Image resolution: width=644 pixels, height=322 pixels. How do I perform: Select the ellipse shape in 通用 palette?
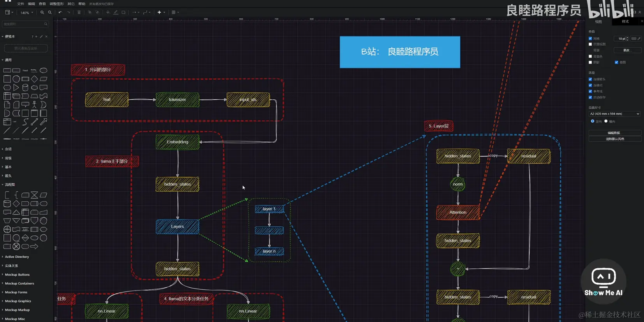point(43,70)
